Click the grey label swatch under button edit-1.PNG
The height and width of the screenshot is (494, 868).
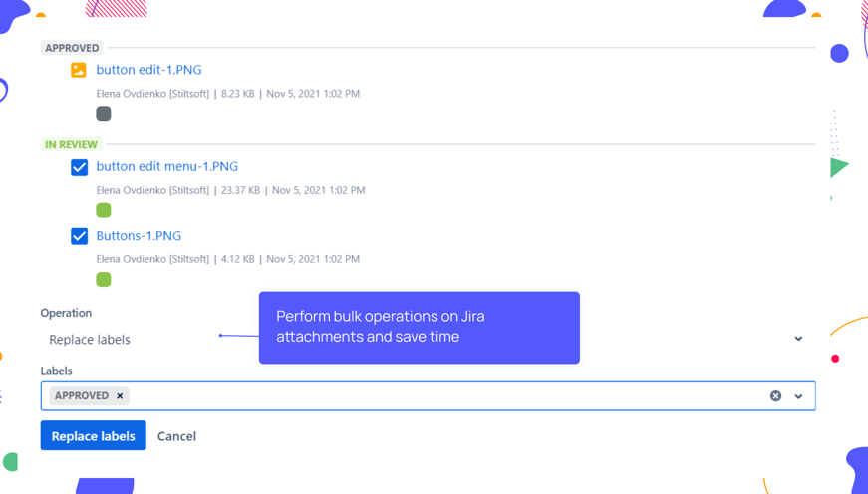coord(104,114)
